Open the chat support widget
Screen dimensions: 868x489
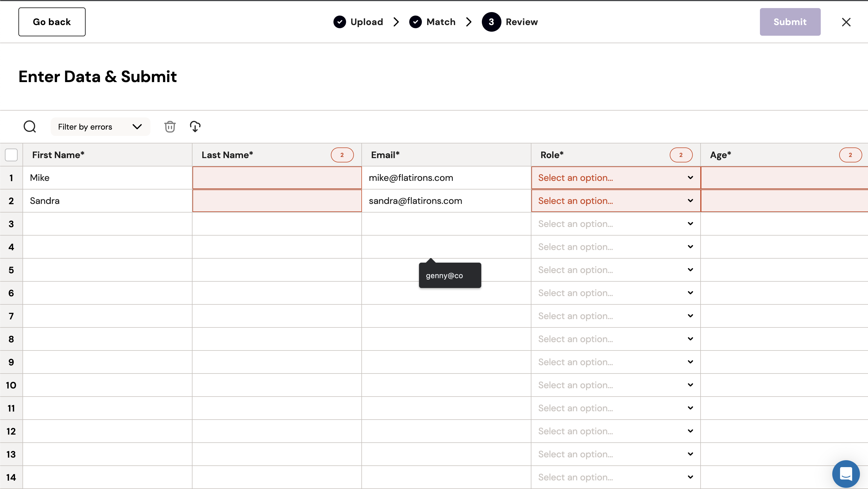pos(846,474)
